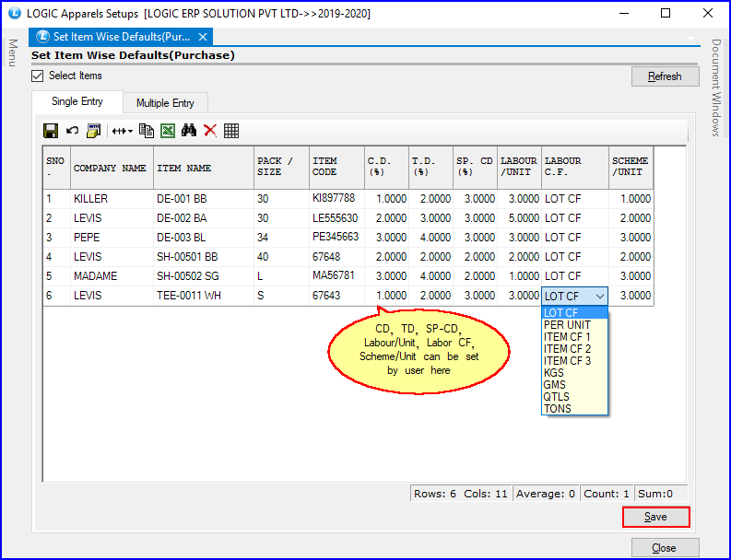Select the KILLER company name cell
The image size is (731, 560).
point(112,199)
